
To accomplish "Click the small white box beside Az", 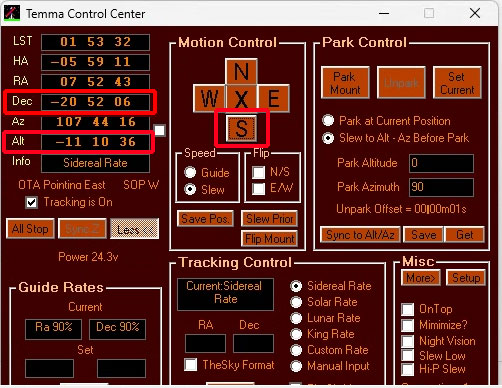I will pos(160,130).
